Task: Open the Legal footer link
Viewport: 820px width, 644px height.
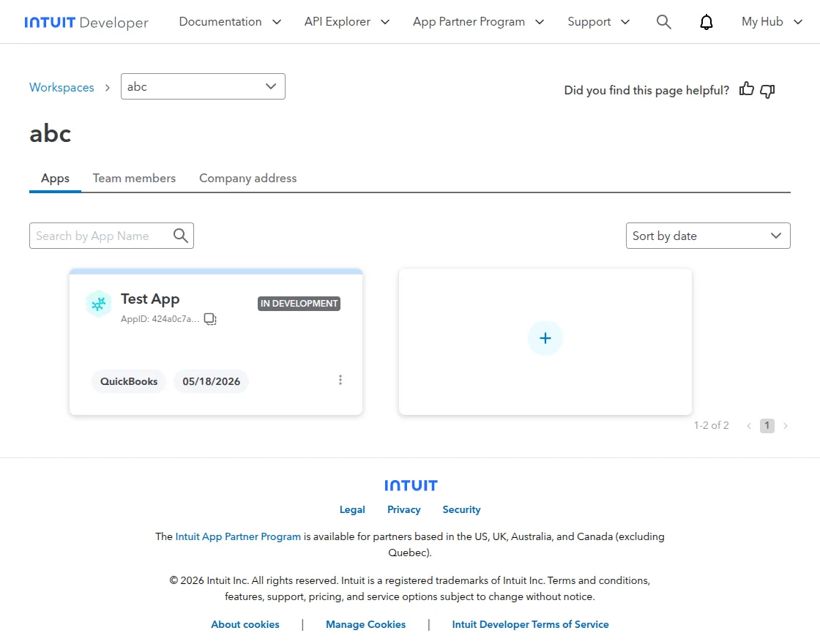Action: point(352,509)
